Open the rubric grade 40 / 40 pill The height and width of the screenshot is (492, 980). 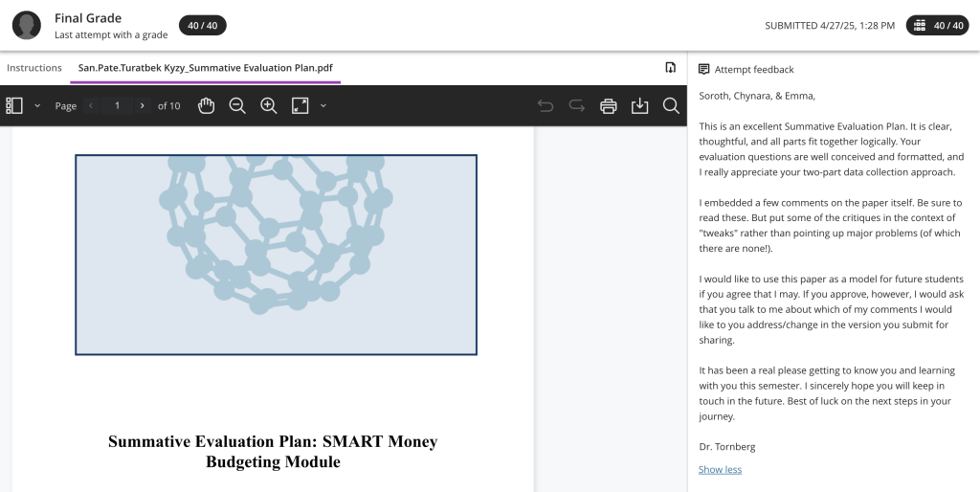tap(937, 25)
